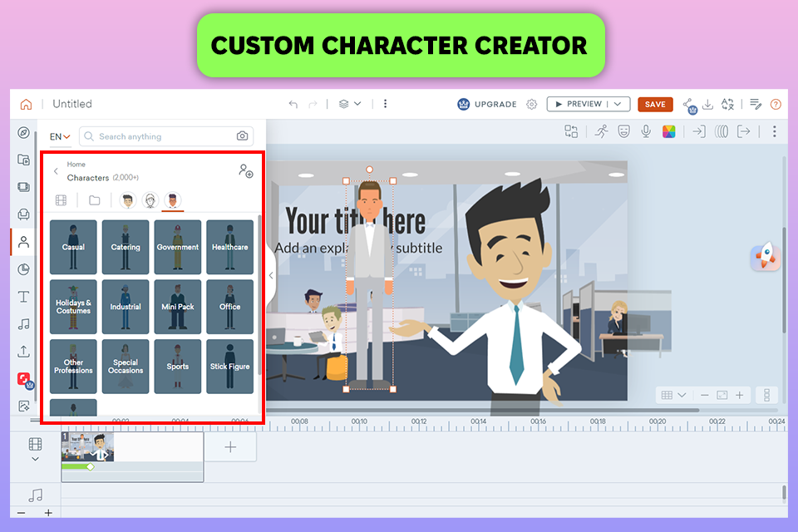Switch to the folder tab
The image size is (798, 532).
pyautogui.click(x=94, y=200)
